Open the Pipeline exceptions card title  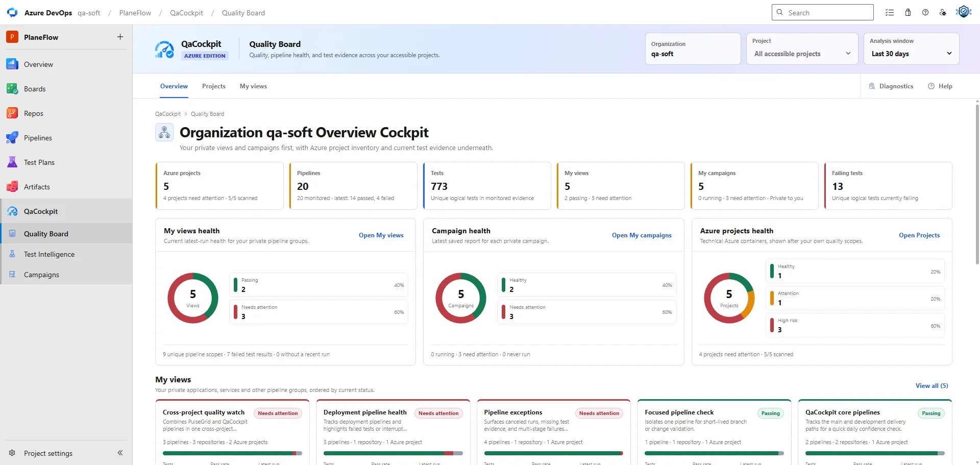tap(513, 412)
